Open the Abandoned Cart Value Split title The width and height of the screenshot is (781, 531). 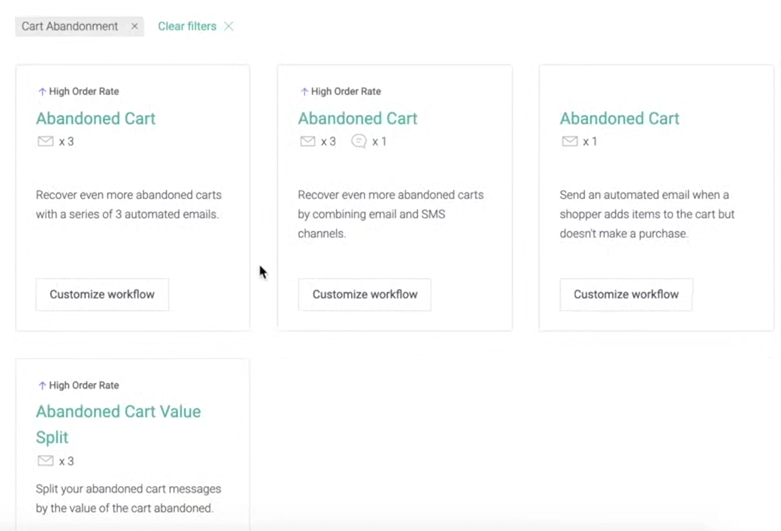pyautogui.click(x=119, y=424)
